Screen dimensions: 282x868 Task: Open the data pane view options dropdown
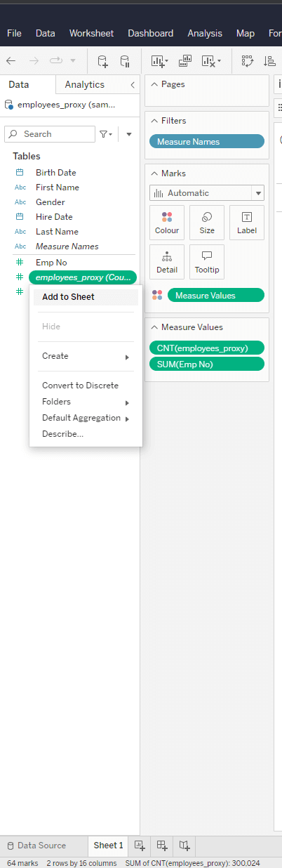[129, 134]
